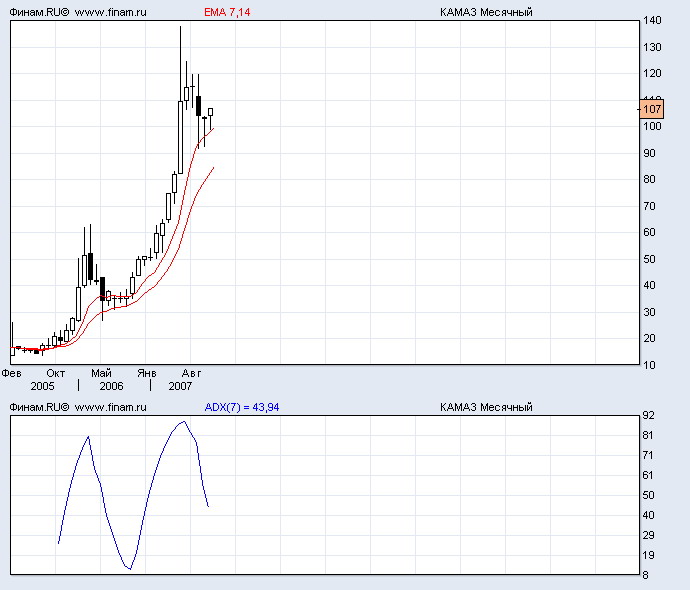The image size is (690, 590).
Task: Click the ADX line's highest peak near 88
Action: pyautogui.click(x=184, y=422)
